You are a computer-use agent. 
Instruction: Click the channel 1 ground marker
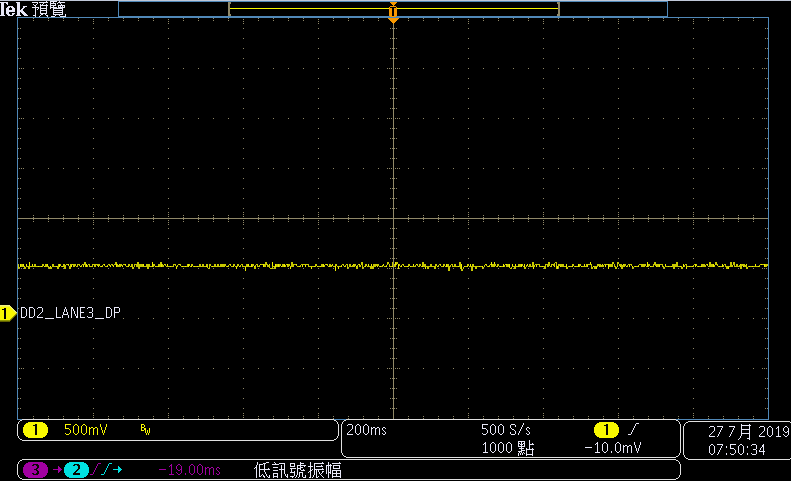(8, 313)
